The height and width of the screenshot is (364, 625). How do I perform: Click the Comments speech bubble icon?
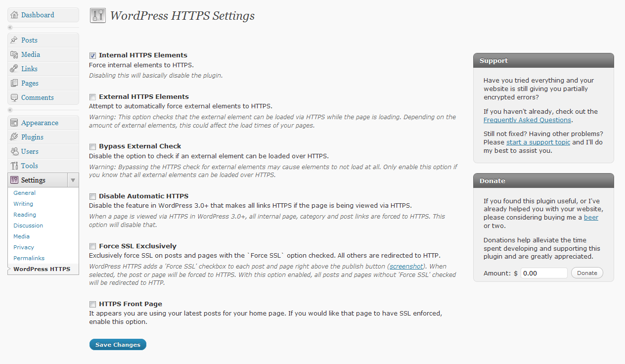click(x=14, y=97)
